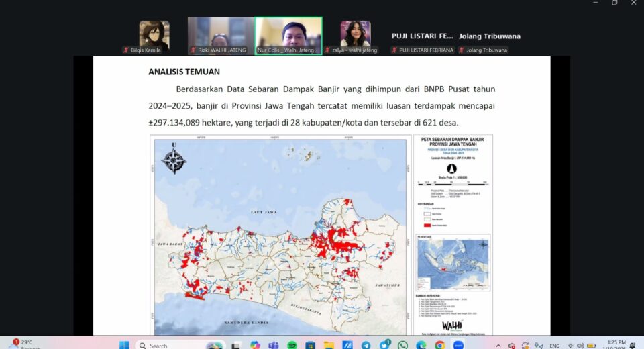Screen dimensions: 644x349
Task: Open the weather widget showing 29°C
Action: [x=23, y=344]
